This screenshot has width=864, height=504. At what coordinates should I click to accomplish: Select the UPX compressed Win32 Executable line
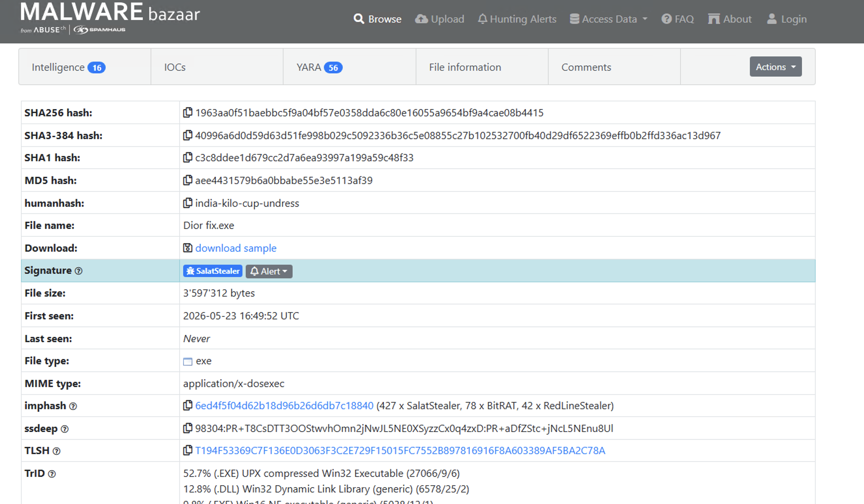coord(321,473)
